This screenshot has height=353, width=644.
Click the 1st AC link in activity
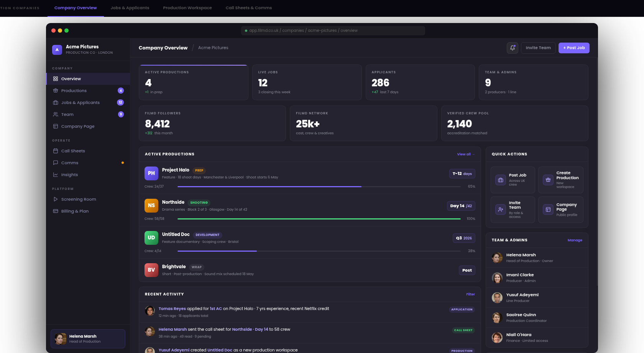(x=216, y=308)
